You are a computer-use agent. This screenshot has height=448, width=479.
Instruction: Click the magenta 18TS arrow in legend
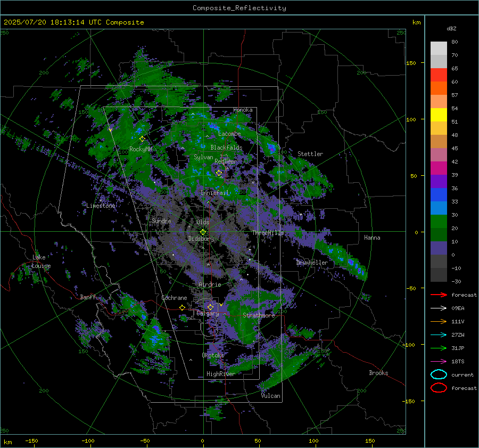pyautogui.click(x=439, y=362)
